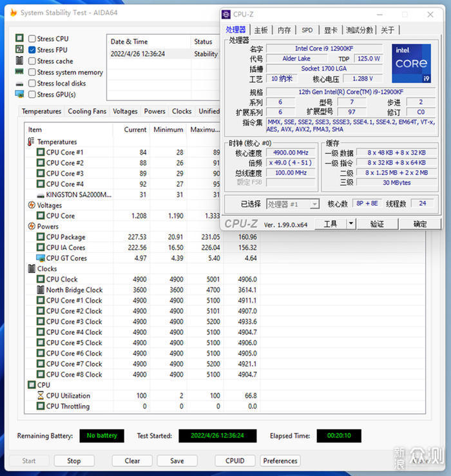Screen dimensions: 451x476
Task: Click the Stress FPU percent icon
Action: [x=19, y=49]
